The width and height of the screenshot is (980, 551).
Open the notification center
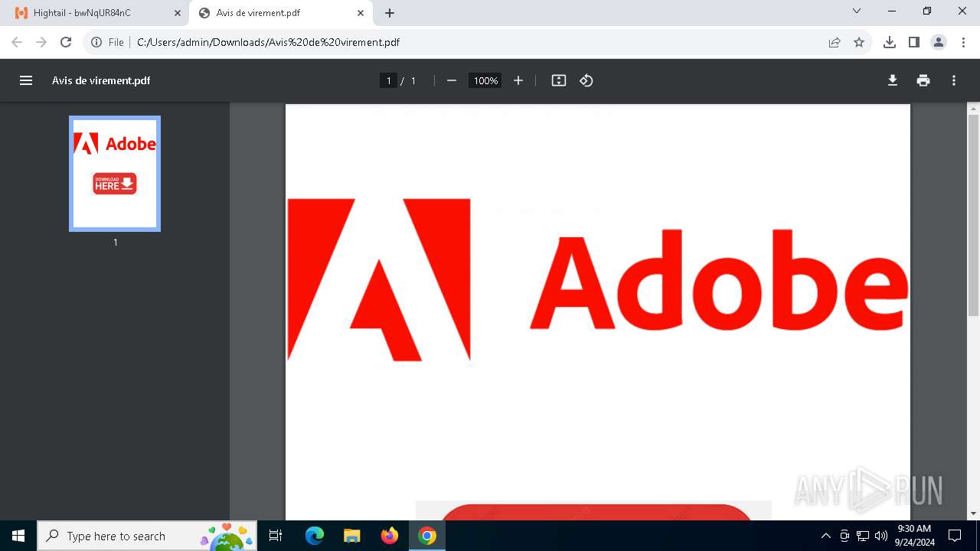955,536
